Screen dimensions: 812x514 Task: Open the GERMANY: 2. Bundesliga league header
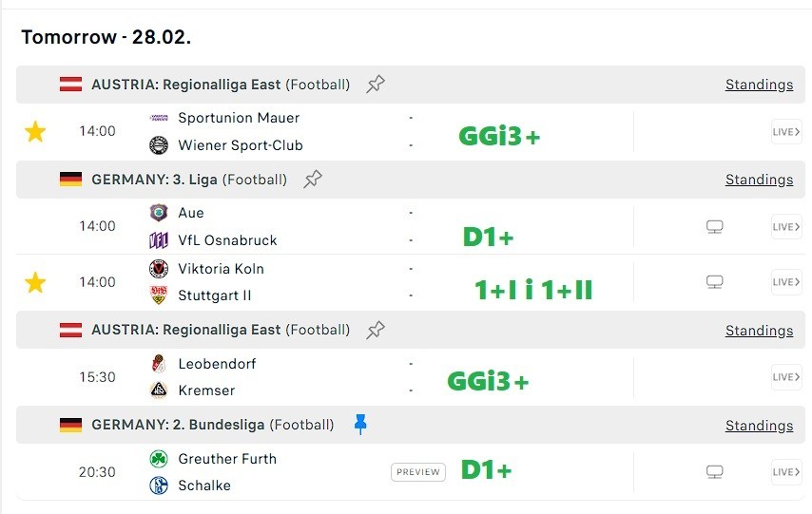point(179,425)
